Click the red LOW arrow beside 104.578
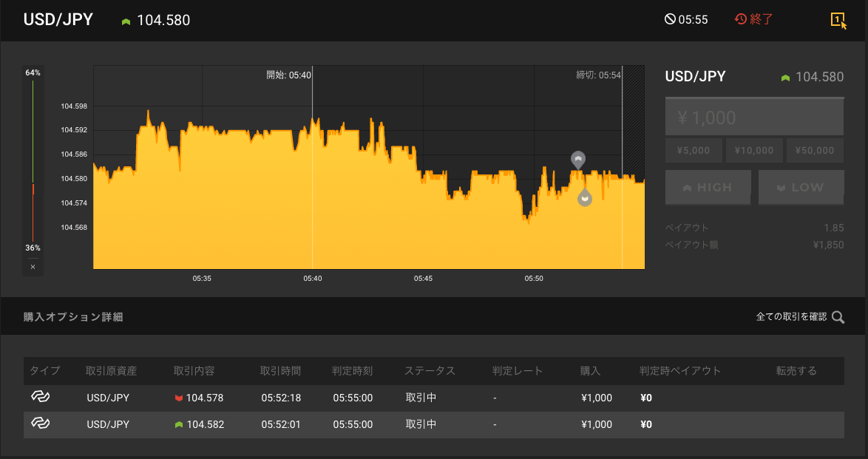 (x=179, y=398)
